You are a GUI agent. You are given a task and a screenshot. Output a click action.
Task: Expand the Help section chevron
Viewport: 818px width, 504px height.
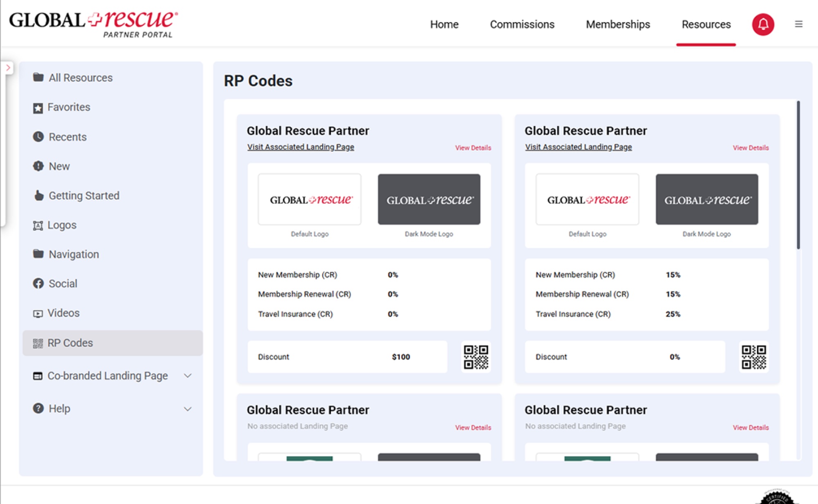click(x=188, y=409)
